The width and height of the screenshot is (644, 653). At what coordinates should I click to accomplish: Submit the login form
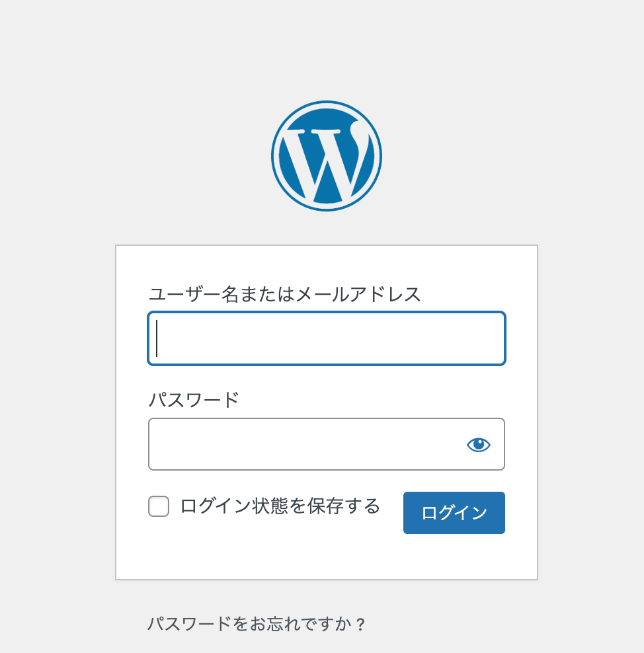pyautogui.click(x=454, y=513)
